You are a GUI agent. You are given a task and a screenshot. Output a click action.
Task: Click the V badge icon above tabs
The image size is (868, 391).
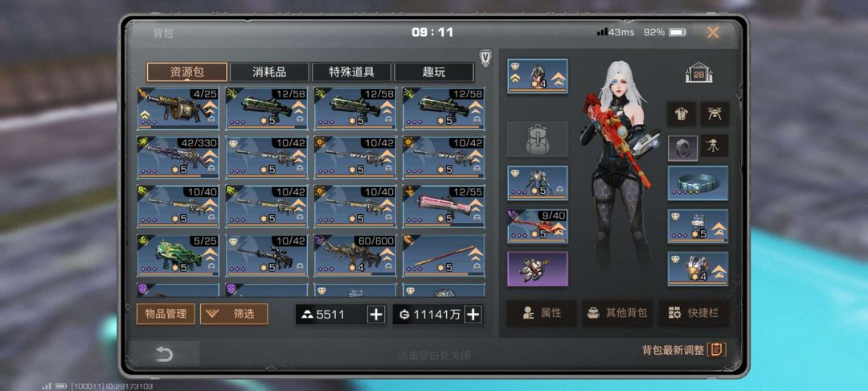coord(485,58)
